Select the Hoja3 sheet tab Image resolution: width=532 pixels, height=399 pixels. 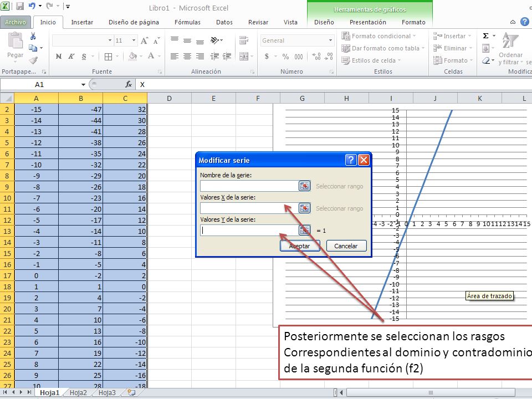(107, 392)
